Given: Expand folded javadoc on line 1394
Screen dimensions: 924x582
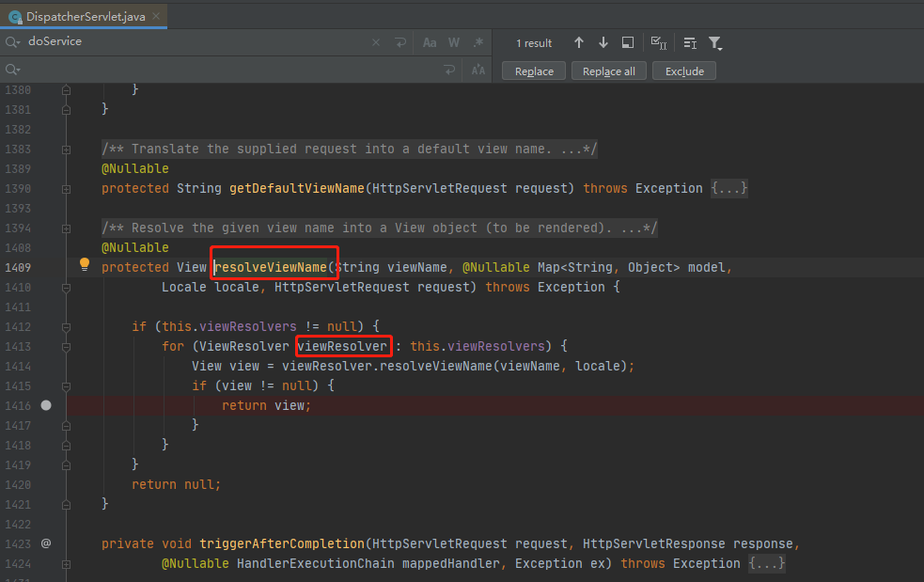Looking at the screenshot, I should click(66, 228).
